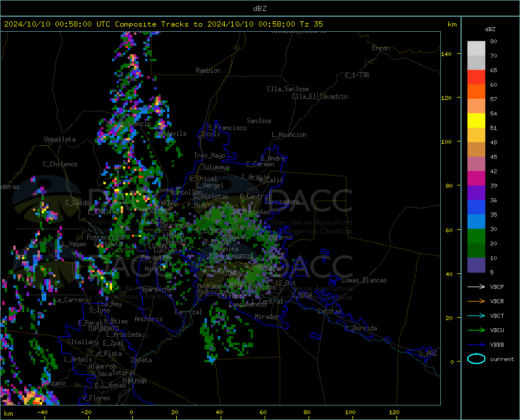520x420 pixels.
Task: Click the Ugarteche map label
Action: (x=156, y=289)
